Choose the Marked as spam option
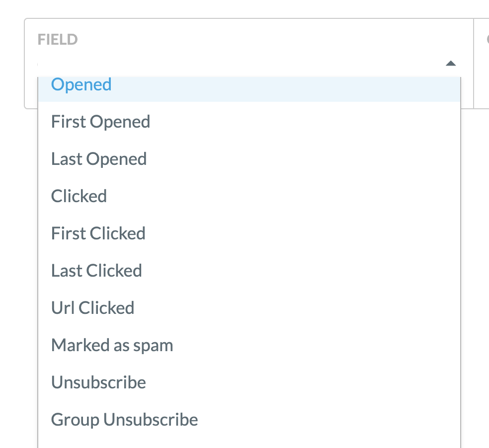 (249, 345)
